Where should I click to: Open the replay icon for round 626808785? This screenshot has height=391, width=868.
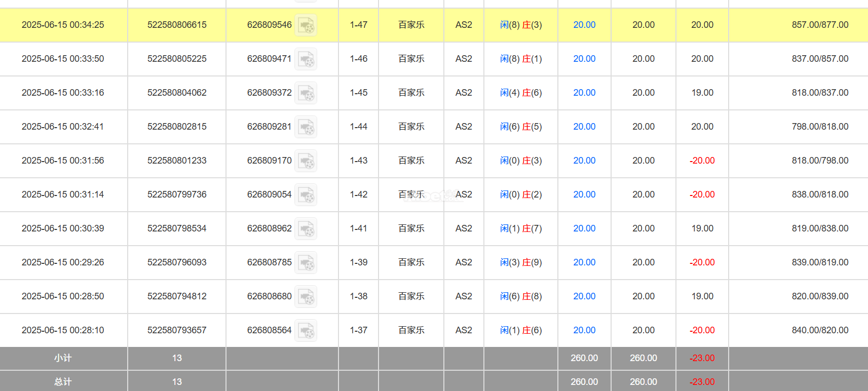click(306, 263)
